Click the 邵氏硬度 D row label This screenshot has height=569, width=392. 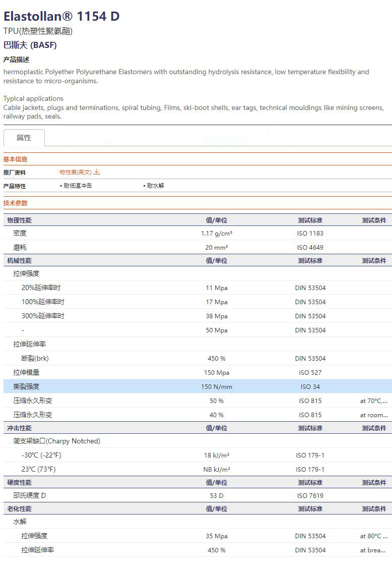click(x=30, y=496)
